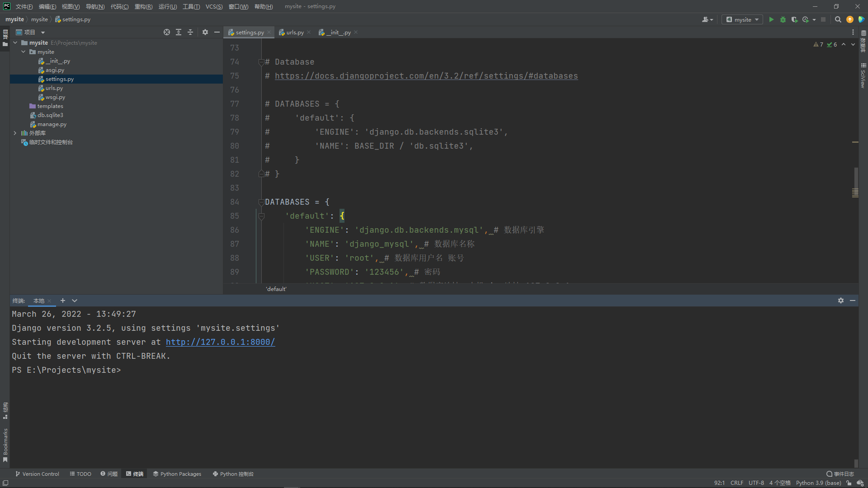Open the 4 个空格 indent setting
The image size is (868, 488).
pos(780,483)
